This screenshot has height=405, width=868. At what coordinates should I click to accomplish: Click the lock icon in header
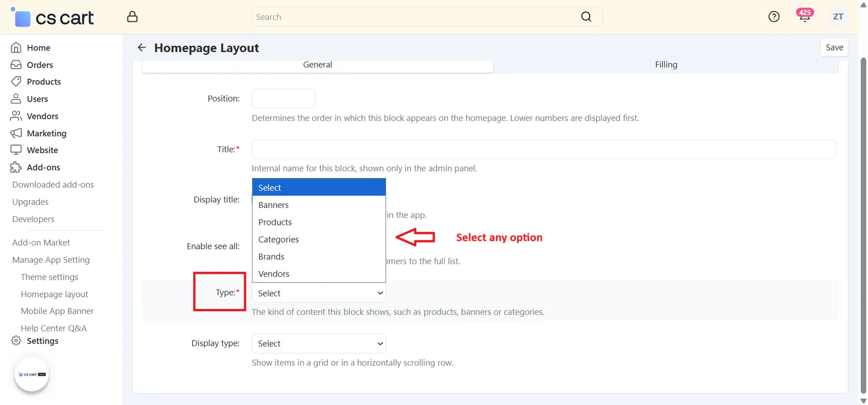tap(132, 17)
